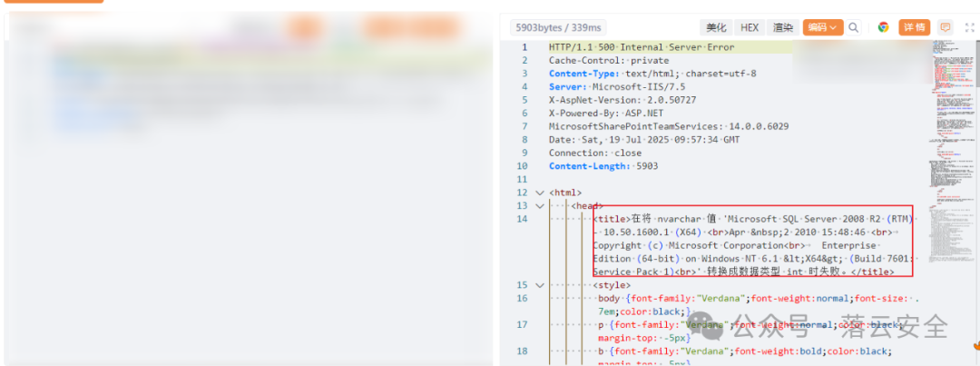The image size is (980, 366).
Task: Click line number 14 in the gutter
Action: click(x=521, y=220)
